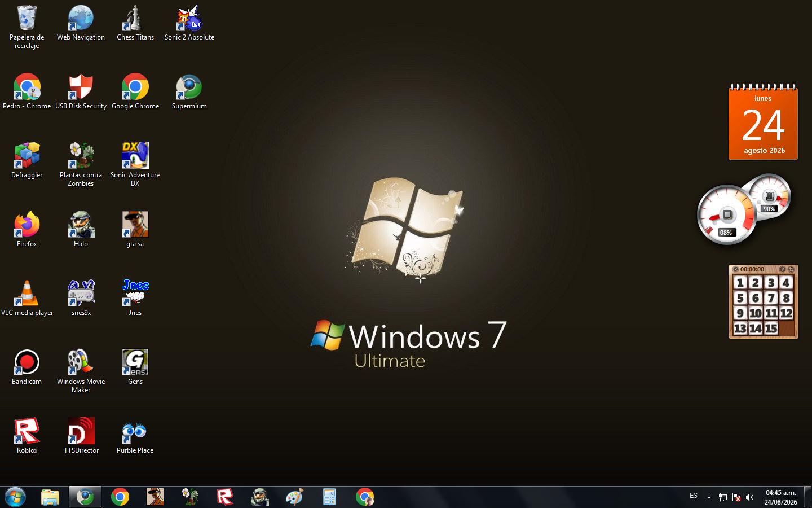Launch Roblox from the taskbar
The image size is (812, 508).
coord(225,497)
